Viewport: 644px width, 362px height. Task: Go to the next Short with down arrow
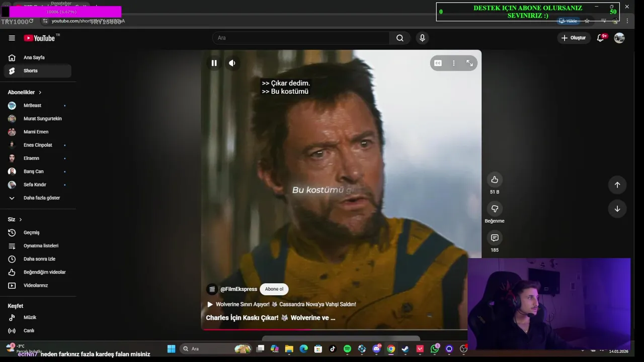[617, 209]
